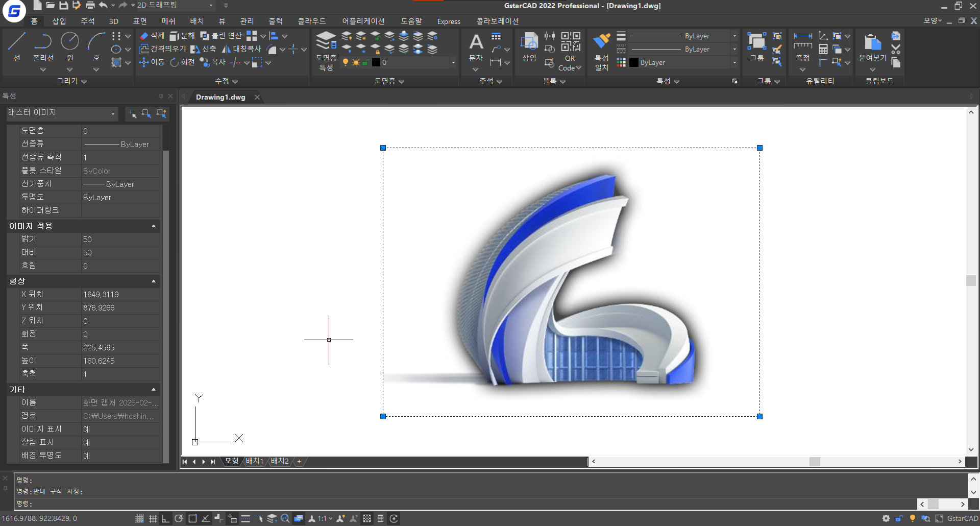Open Layer Properties (도면층 특성) manager

pos(326,51)
